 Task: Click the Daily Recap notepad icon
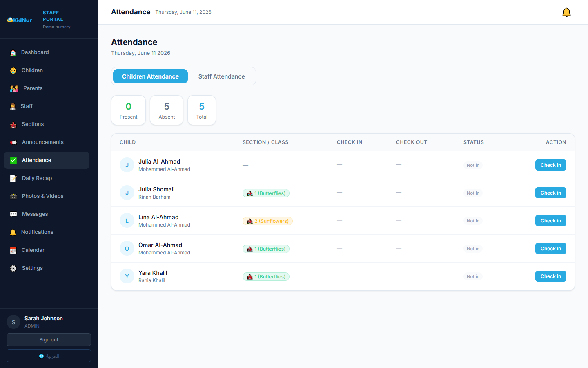pos(13,178)
